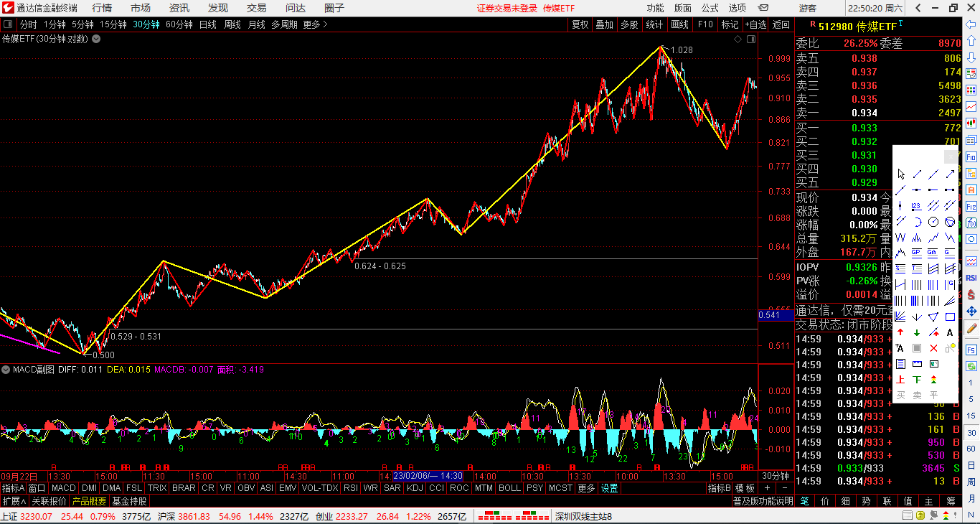This screenshot has width=980, height=524.
Task: Click the pencil drawing-tools sidebar icon
Action: click(x=971, y=327)
